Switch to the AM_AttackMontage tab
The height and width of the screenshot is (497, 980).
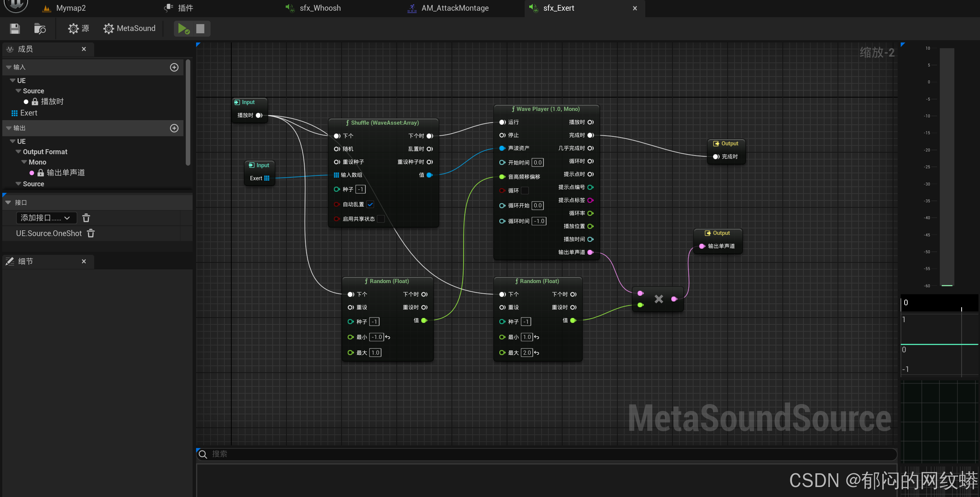coord(455,8)
